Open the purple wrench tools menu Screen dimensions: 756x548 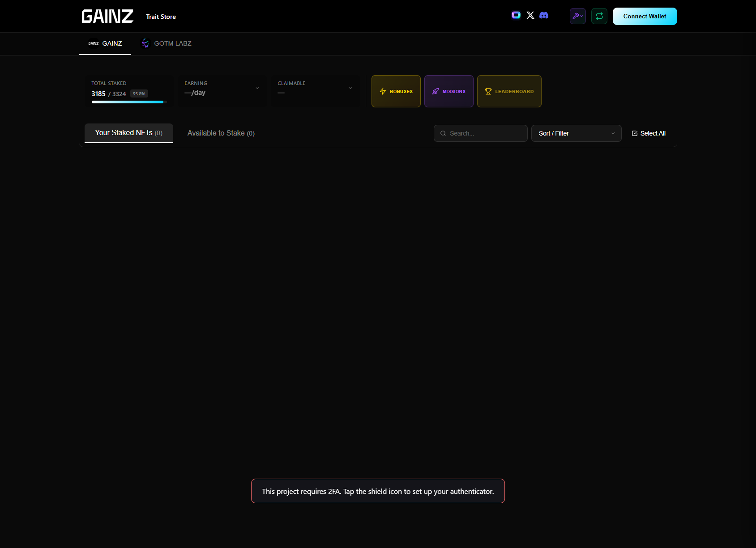(x=577, y=16)
